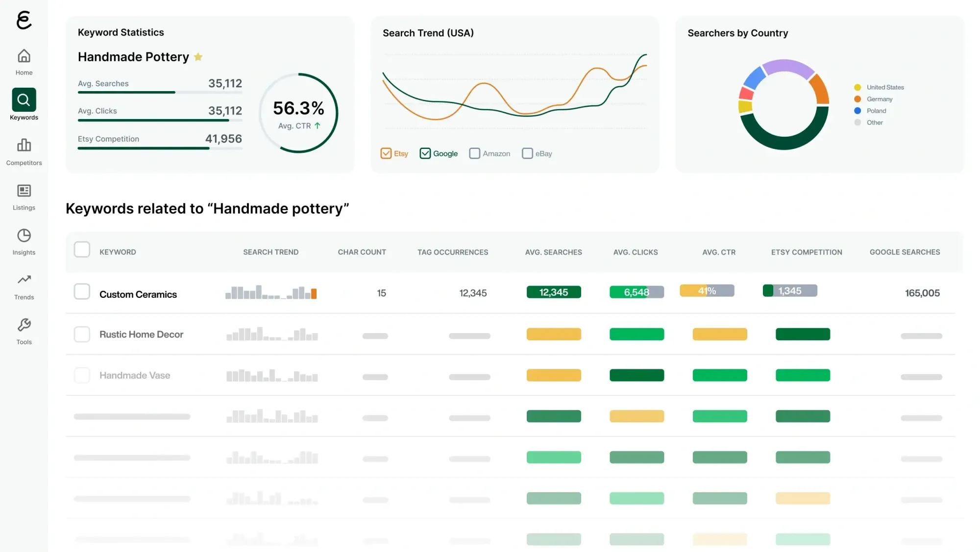Image resolution: width=980 pixels, height=552 pixels.
Task: Open the Custom Ceramics keyword
Action: (138, 294)
